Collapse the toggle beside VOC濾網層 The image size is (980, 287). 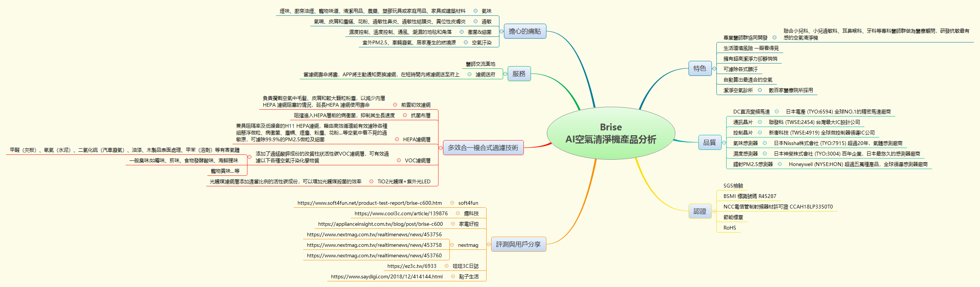coord(399,160)
